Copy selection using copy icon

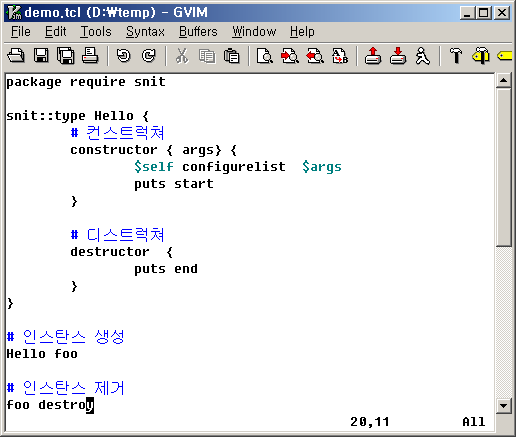tap(207, 55)
